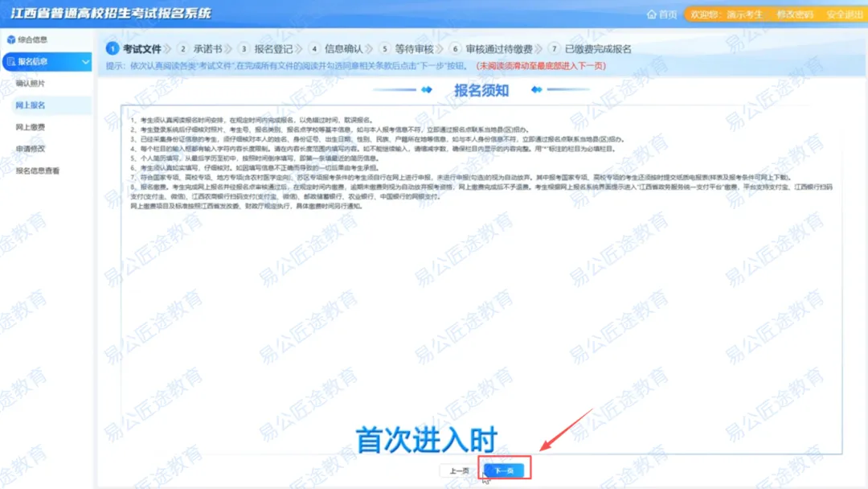Click the step 3 number circle
The image size is (868, 489).
tap(244, 49)
